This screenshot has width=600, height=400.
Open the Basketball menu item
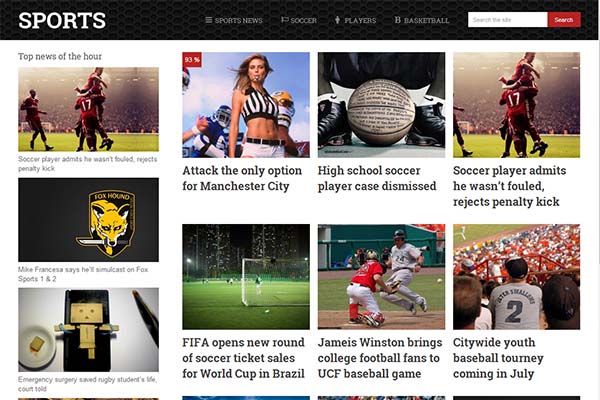[422, 20]
